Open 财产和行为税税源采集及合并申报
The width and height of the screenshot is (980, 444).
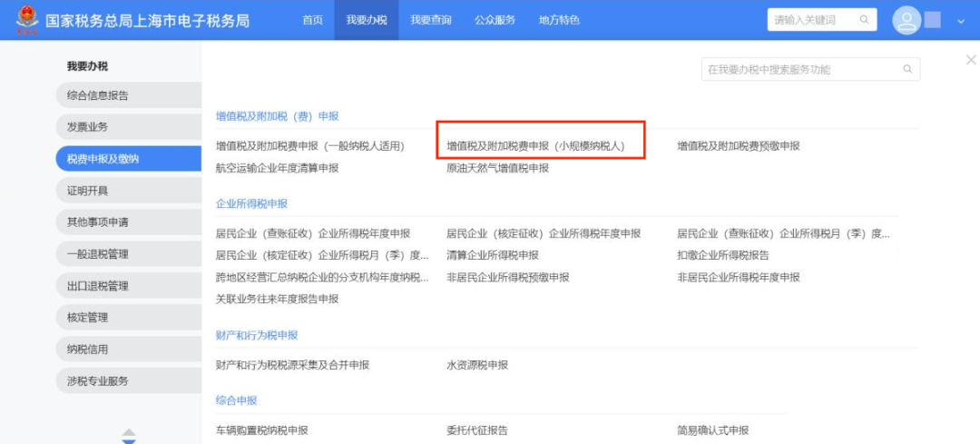(292, 365)
